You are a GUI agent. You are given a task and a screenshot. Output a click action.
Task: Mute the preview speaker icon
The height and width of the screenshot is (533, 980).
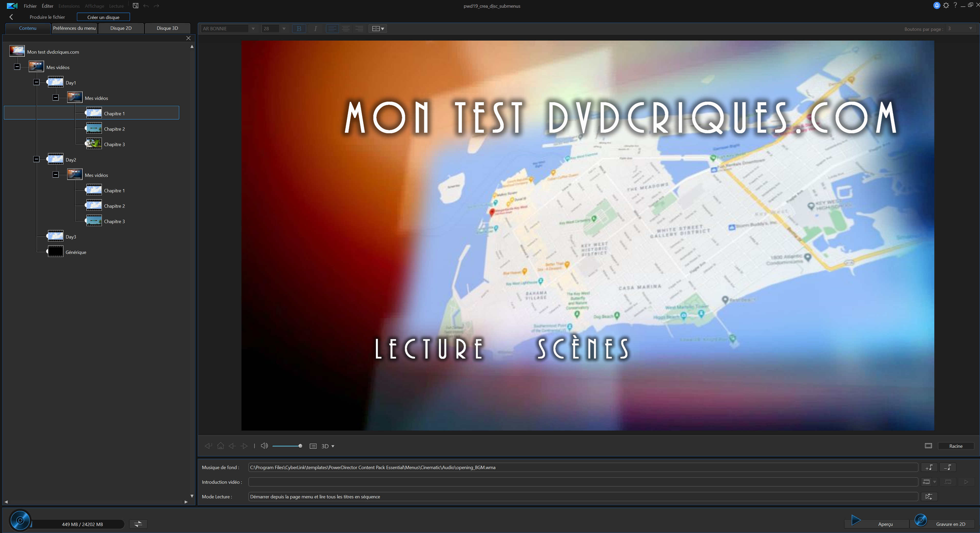click(x=264, y=446)
